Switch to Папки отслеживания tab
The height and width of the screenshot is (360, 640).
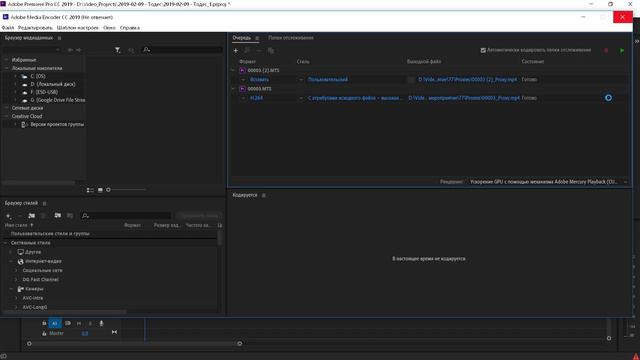click(x=291, y=38)
